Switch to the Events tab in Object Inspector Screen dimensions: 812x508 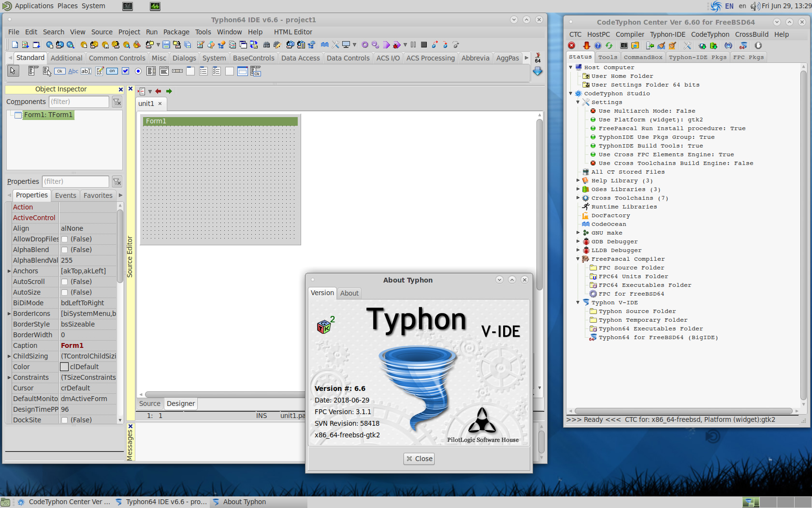(65, 195)
